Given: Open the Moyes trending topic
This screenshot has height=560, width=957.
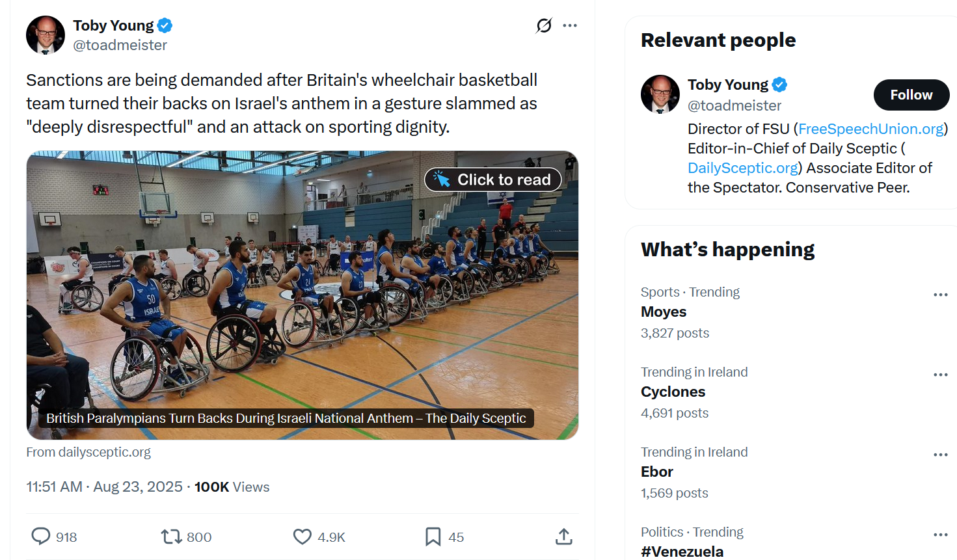Looking at the screenshot, I should point(664,312).
